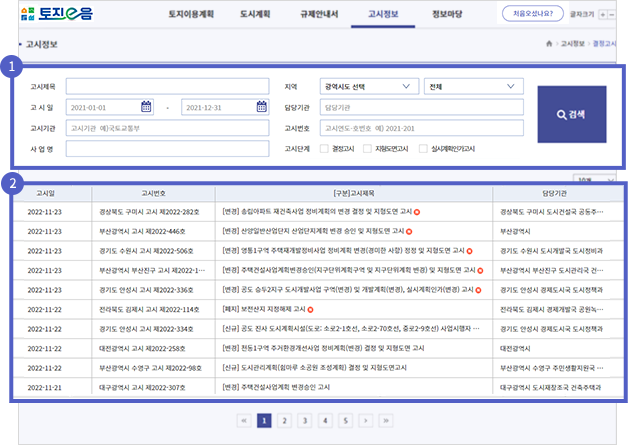Click the breadcrumb home icon
Image resolution: width=628 pixels, height=445 pixels.
(549, 43)
